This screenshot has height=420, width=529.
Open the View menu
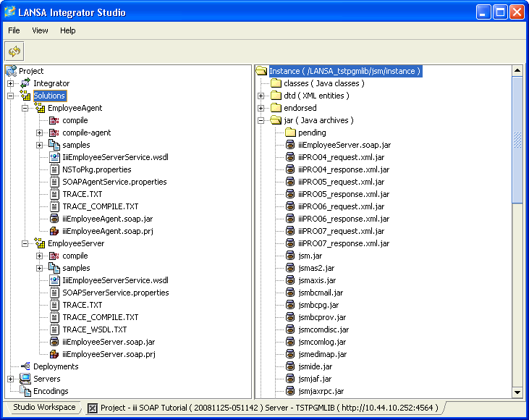point(40,30)
